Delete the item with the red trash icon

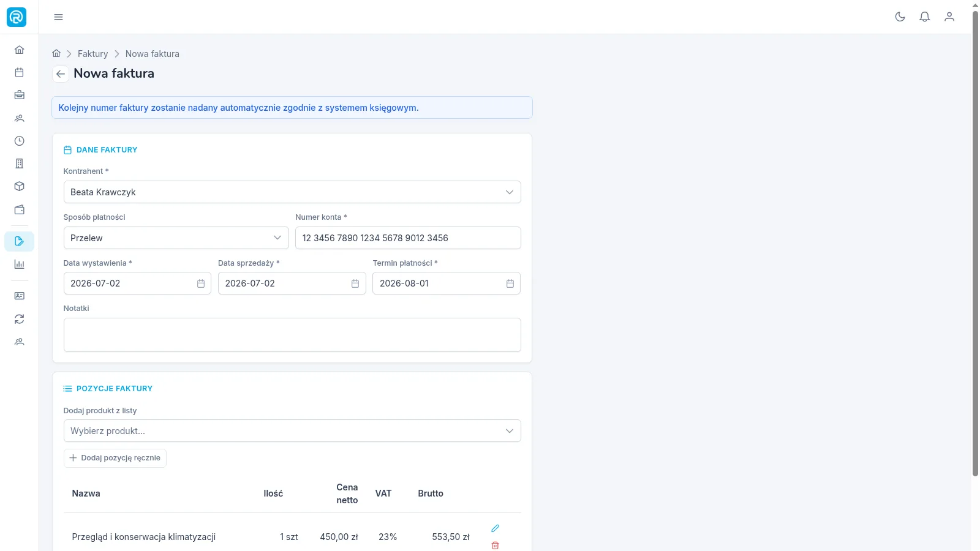pyautogui.click(x=495, y=545)
